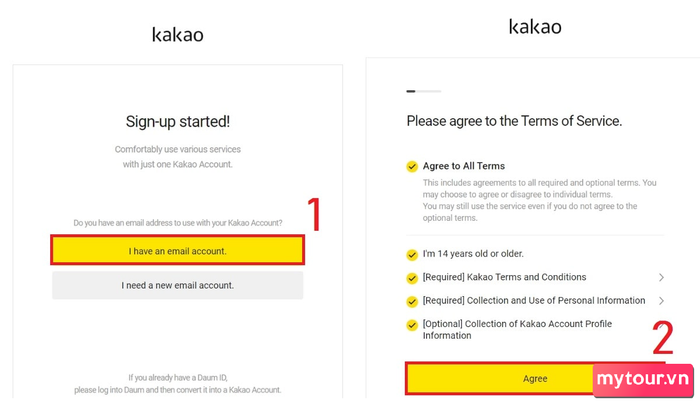700x405 pixels.
Task: Expand Kakao Terms and Conditions details chevron
Action: (x=661, y=277)
